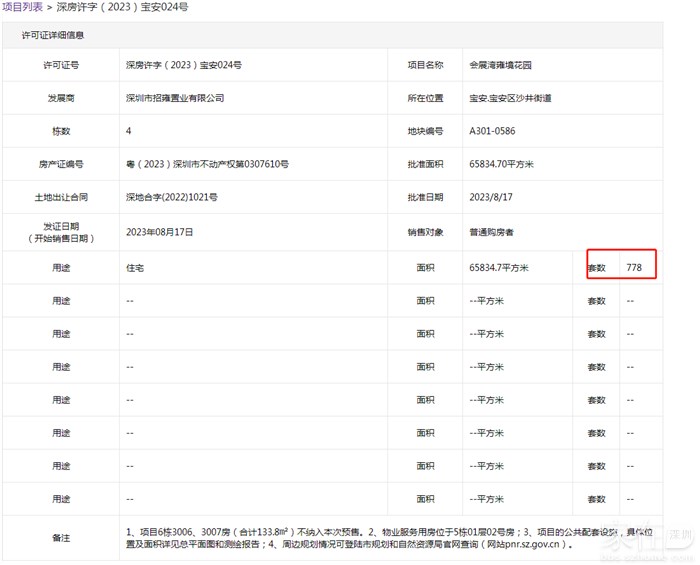Click plot number A301-0586
The height and width of the screenshot is (565, 700).
coord(494,131)
